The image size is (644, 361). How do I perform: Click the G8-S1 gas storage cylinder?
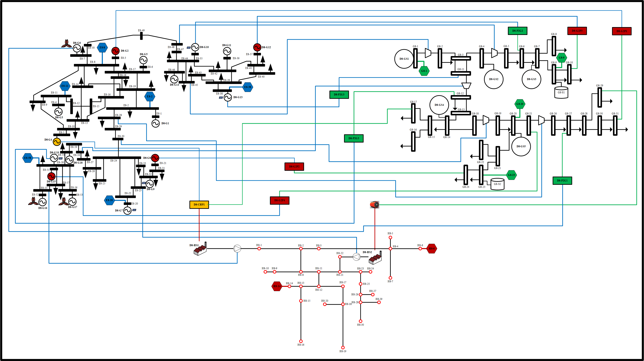[561, 92]
